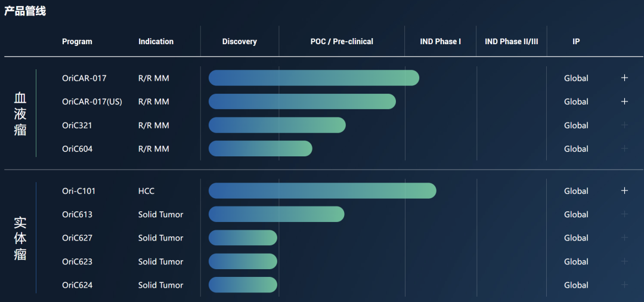Expand the OriCAR-017(US) row plus icon
This screenshot has height=302, width=644.
(x=624, y=101)
